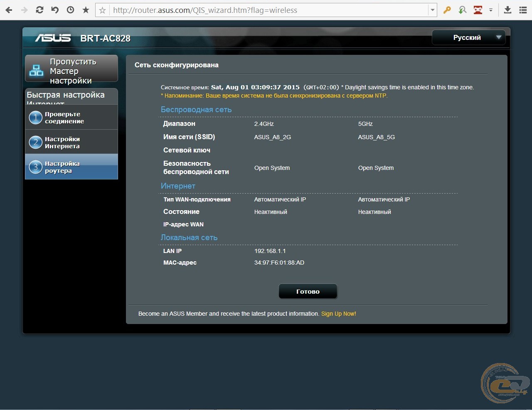Follow the Sign Up Now! link
The width and height of the screenshot is (532, 410).
click(338, 314)
